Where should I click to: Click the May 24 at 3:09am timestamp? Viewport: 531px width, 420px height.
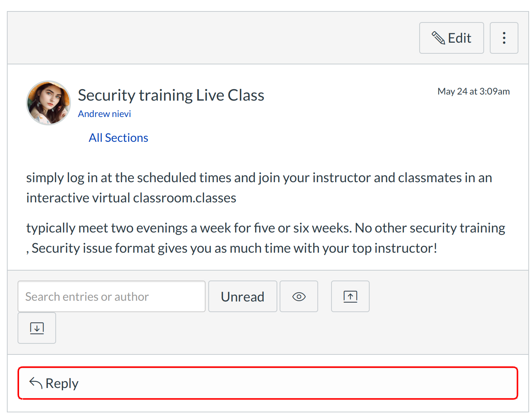[473, 91]
